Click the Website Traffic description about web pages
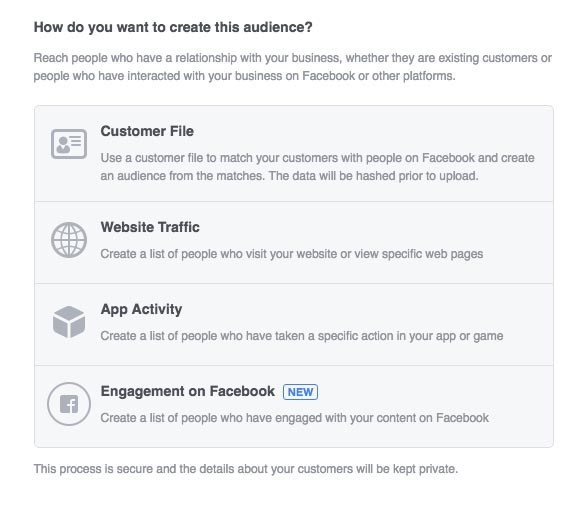This screenshot has height=517, width=588. (292, 254)
